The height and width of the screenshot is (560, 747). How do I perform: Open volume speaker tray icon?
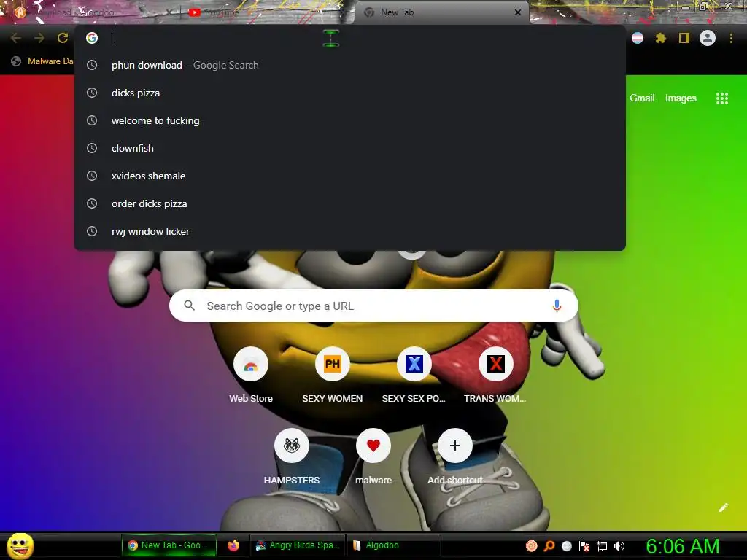pyautogui.click(x=619, y=546)
